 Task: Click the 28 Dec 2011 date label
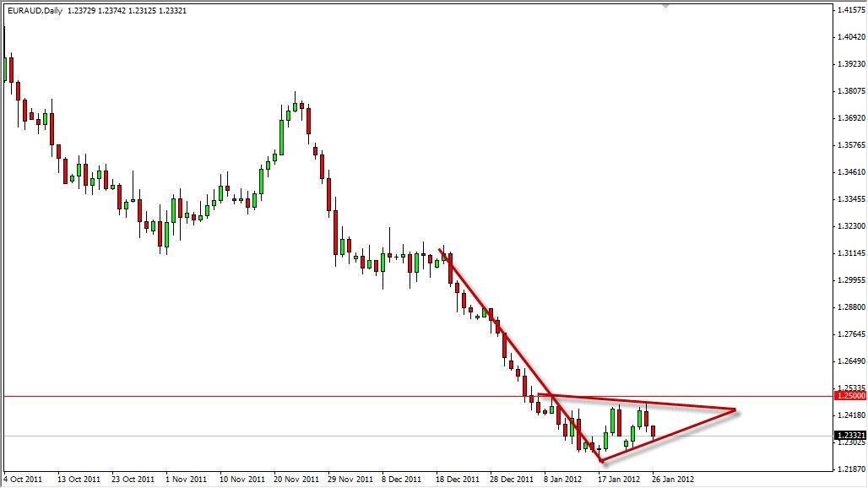point(512,480)
